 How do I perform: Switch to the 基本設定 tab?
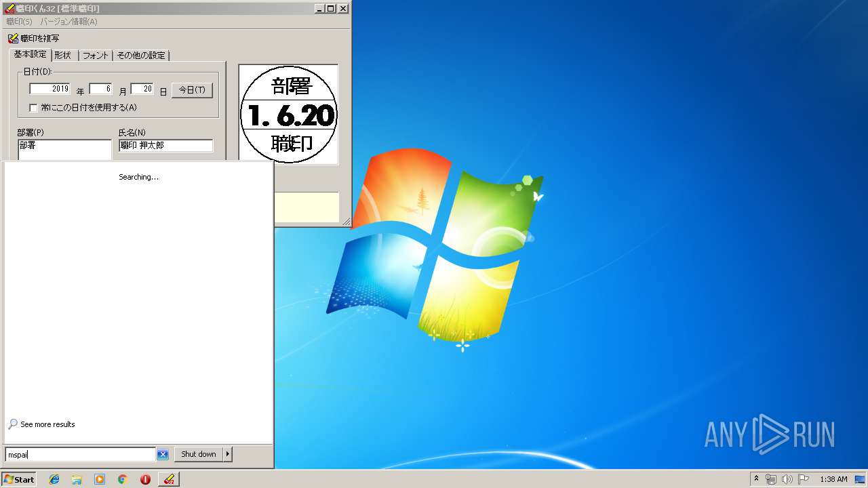[31, 54]
